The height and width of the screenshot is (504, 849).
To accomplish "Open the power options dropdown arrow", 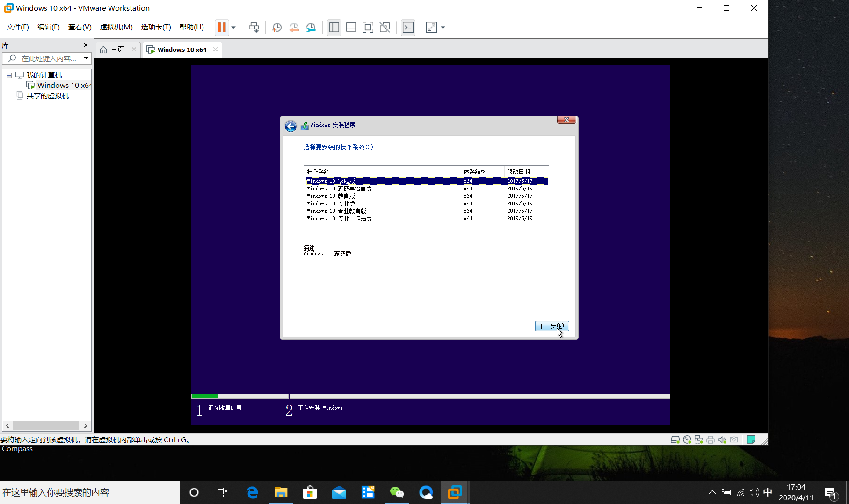I will point(233,28).
